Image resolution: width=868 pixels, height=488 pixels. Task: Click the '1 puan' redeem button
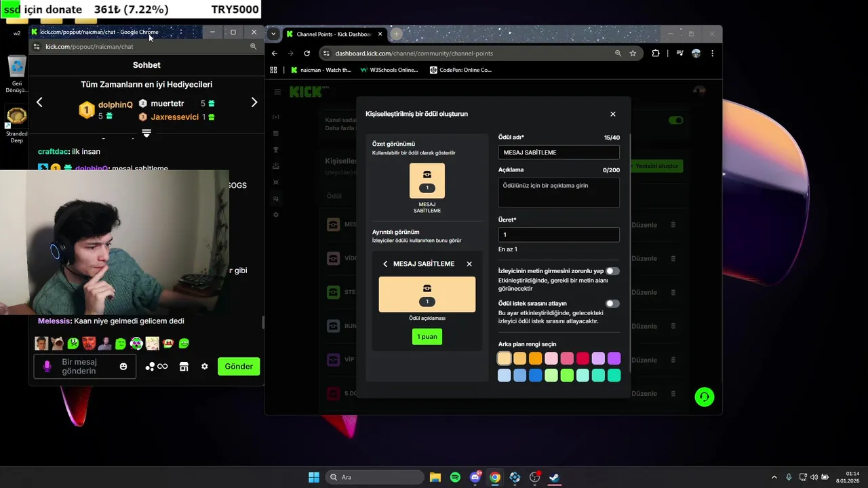pos(427,337)
